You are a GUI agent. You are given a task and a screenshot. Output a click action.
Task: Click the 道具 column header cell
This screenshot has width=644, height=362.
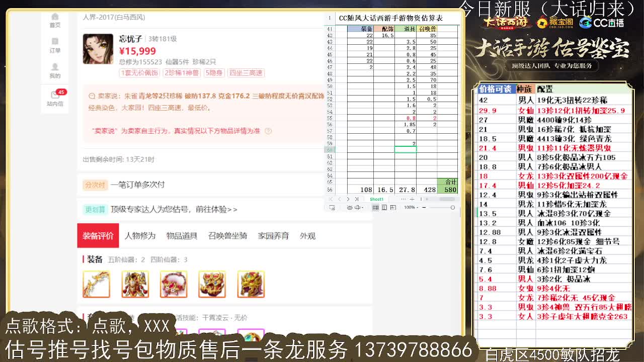(406, 29)
